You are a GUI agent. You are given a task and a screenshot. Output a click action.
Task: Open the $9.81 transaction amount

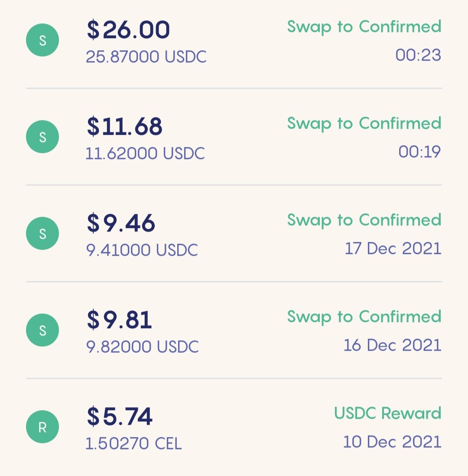coord(119,320)
